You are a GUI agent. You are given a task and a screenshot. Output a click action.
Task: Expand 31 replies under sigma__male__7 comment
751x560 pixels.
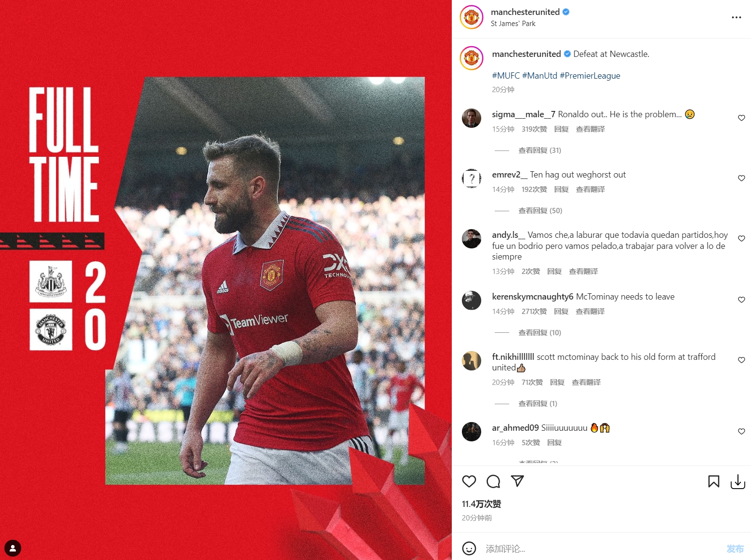pos(540,150)
